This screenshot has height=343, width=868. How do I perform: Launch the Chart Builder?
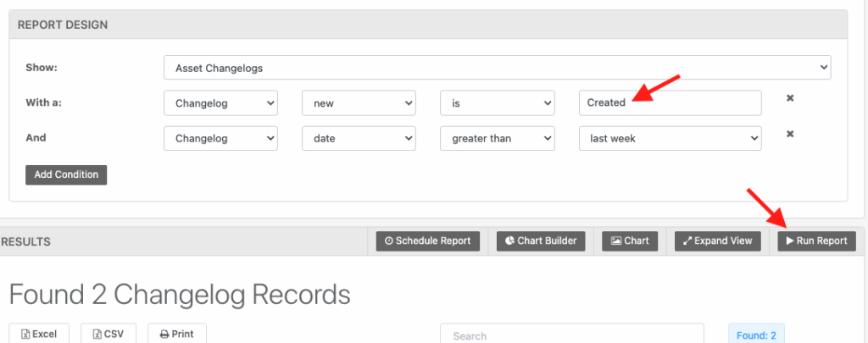(541, 241)
